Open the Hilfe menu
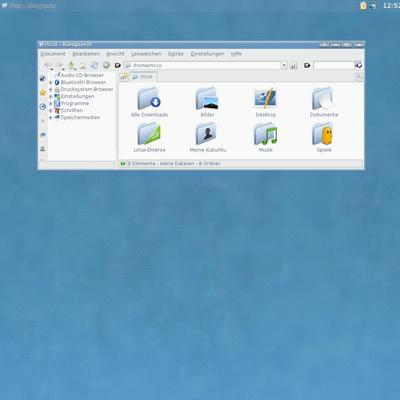This screenshot has height=400, width=400. 236,54
